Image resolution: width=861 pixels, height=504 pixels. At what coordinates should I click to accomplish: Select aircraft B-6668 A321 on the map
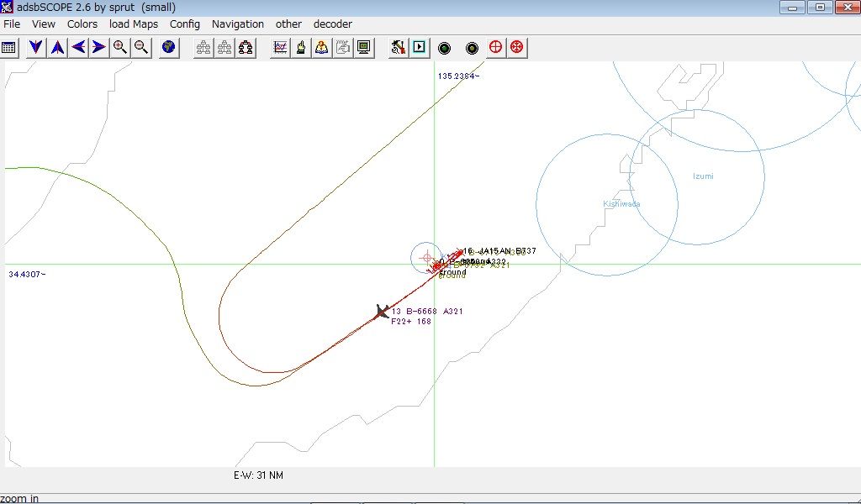click(x=383, y=312)
